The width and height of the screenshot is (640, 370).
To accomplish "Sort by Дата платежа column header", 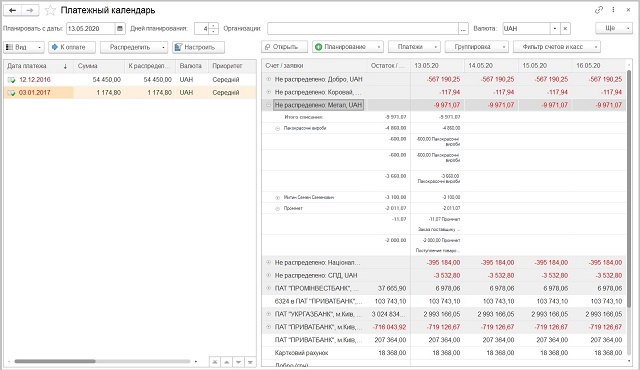I will coord(38,66).
